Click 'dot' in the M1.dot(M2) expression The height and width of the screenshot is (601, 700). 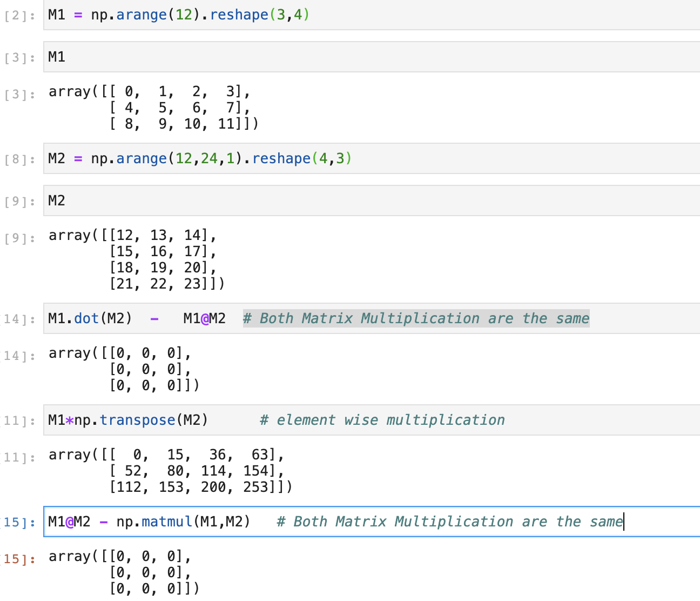(x=86, y=318)
